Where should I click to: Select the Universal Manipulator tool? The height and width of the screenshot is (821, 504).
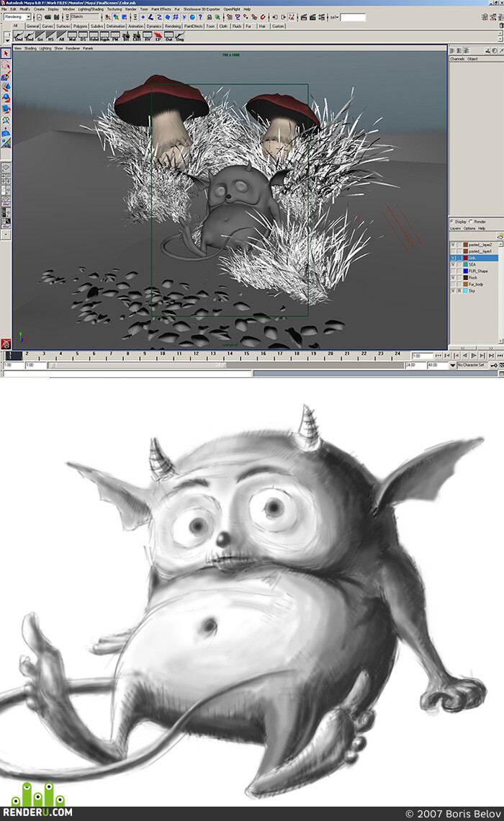(6, 120)
